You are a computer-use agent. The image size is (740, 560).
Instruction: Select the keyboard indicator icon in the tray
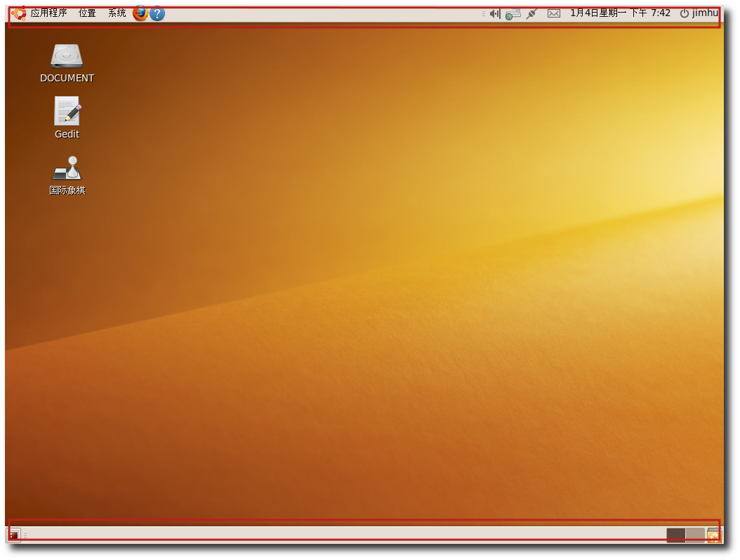[x=513, y=13]
